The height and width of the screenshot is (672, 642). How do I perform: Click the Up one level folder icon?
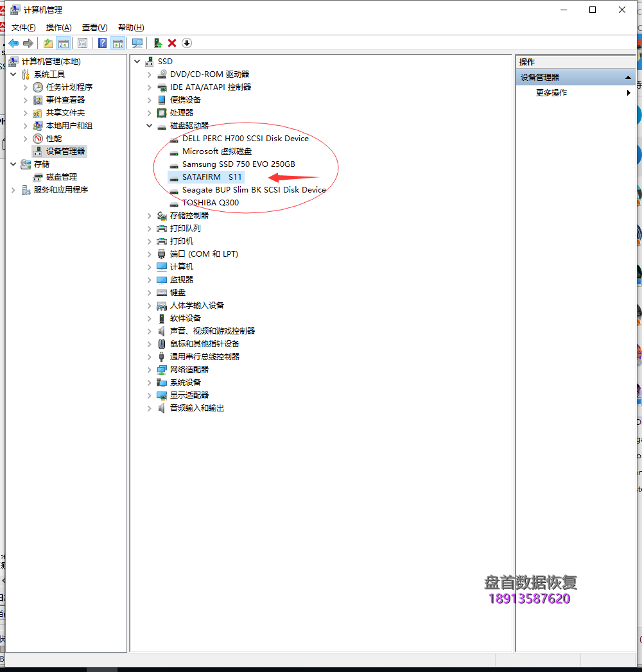(48, 43)
